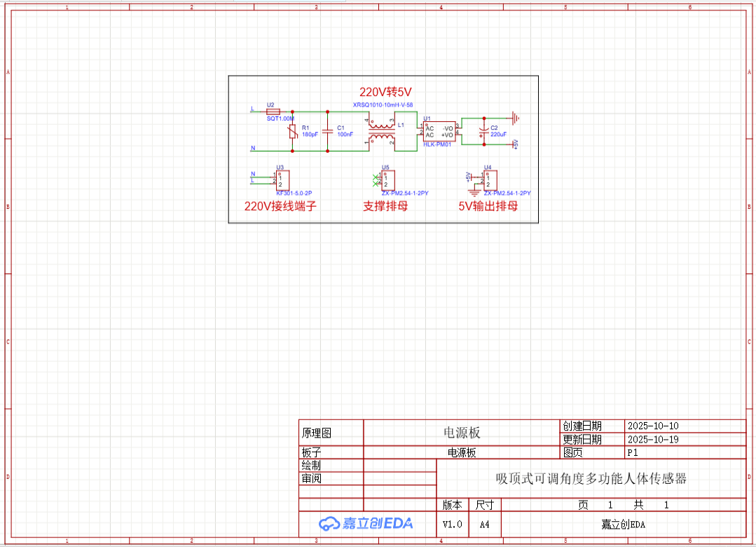
Task: Select the 5V输出排母 label text
Action: (488, 206)
